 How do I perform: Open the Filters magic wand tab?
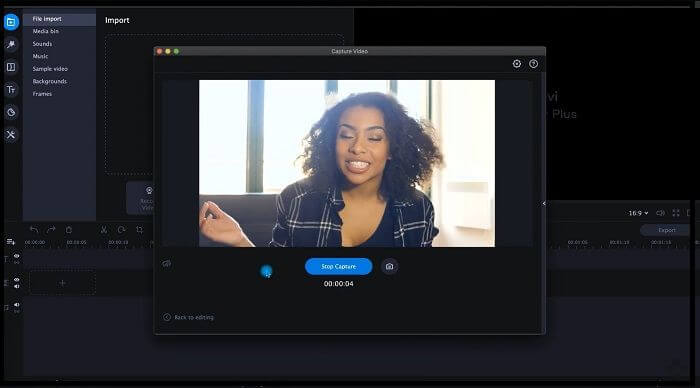(11, 44)
